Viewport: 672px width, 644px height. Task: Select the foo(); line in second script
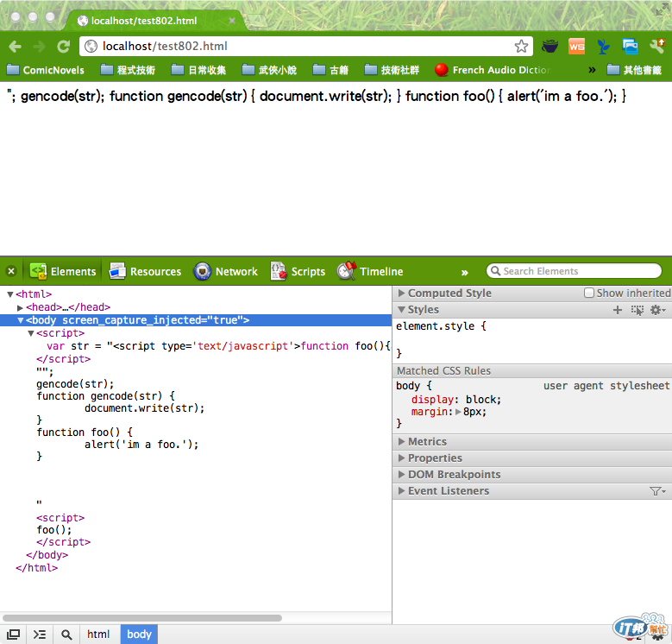[54, 530]
